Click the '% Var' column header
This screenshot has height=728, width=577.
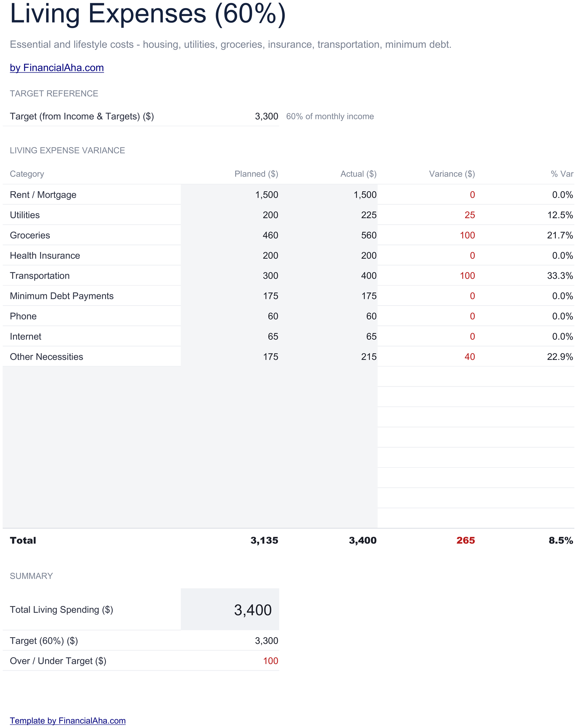click(562, 174)
